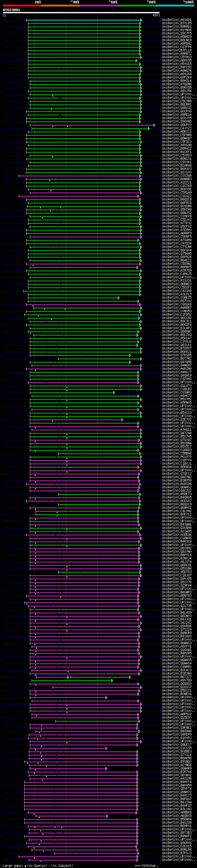Select the UniRef100_A9PE14 label
The width and height of the screenshot is (197, 868).
click(177, 115)
